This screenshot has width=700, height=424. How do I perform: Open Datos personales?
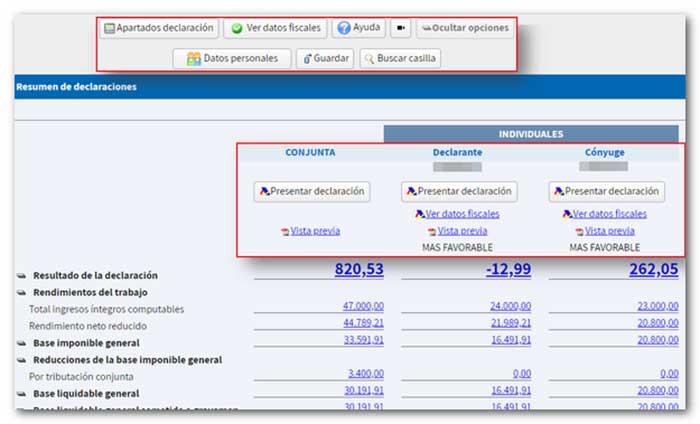click(232, 59)
